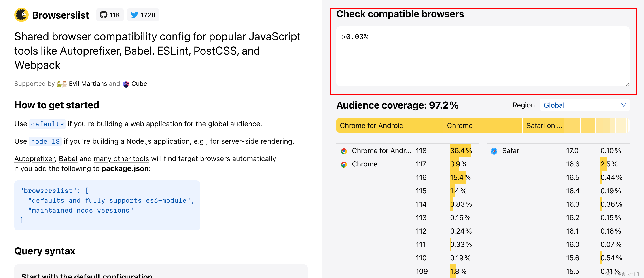Image resolution: width=644 pixels, height=278 pixels.
Task: Click the Audience coverage 97.2% heading
Action: pos(397,105)
